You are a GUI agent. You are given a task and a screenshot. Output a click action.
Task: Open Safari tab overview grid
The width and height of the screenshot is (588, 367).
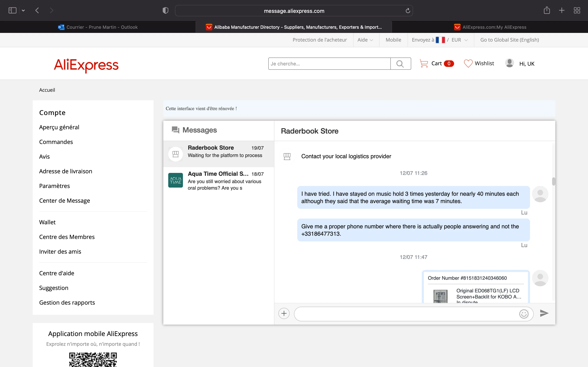point(577,10)
